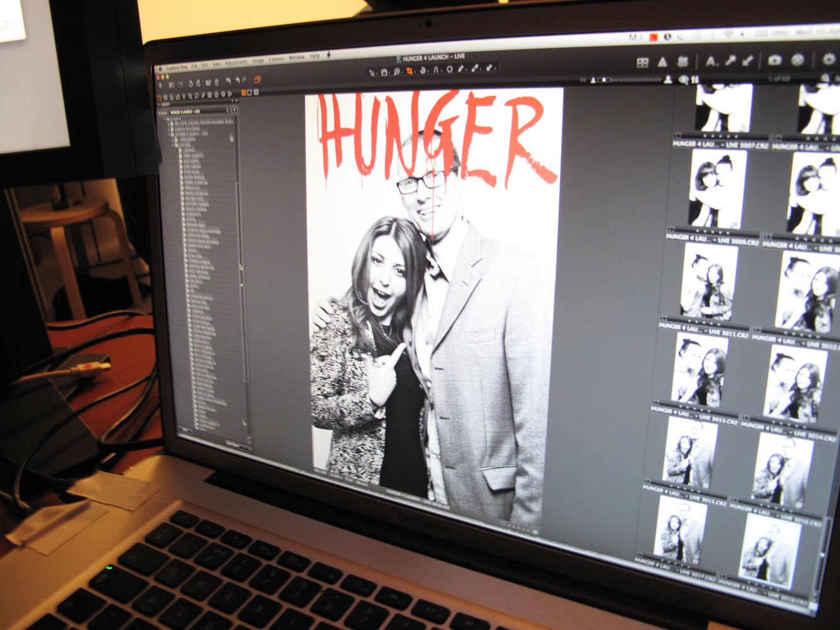Open the preferences gear icon

(829, 59)
